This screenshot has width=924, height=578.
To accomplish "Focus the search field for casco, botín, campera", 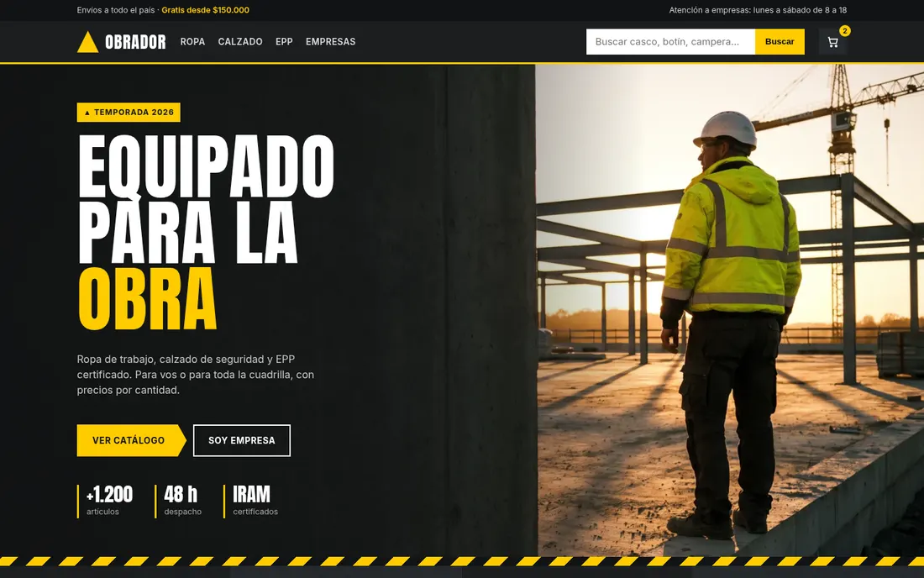I will (670, 42).
